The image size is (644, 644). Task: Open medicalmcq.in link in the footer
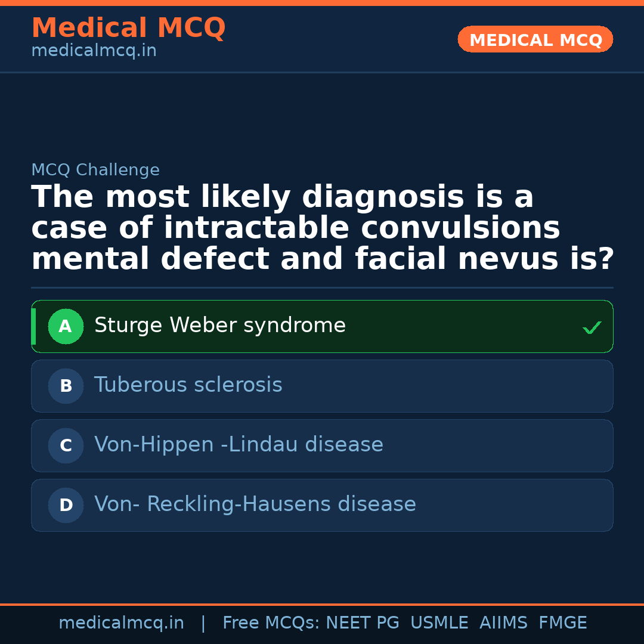(x=121, y=623)
